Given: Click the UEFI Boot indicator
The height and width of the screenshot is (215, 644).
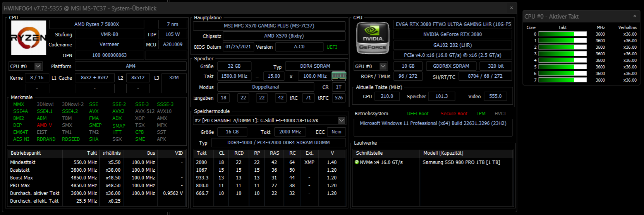Looking at the screenshot, I should coord(418,114).
